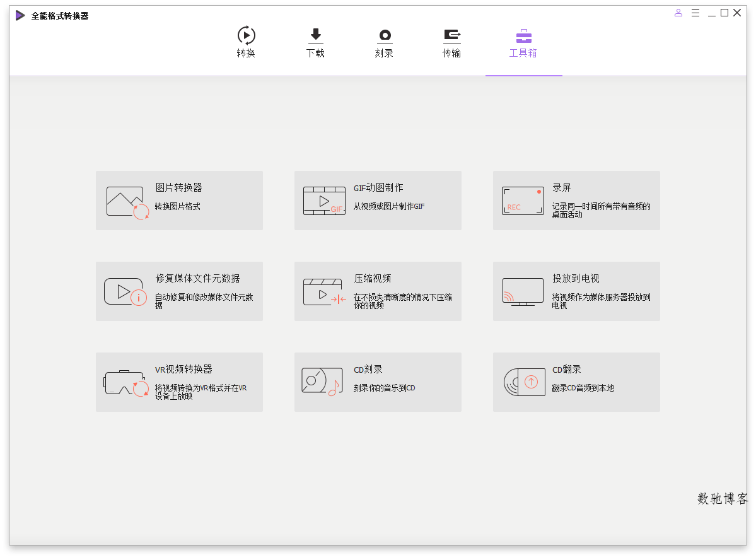Click the 全能格式转换器 window title

tap(60, 16)
